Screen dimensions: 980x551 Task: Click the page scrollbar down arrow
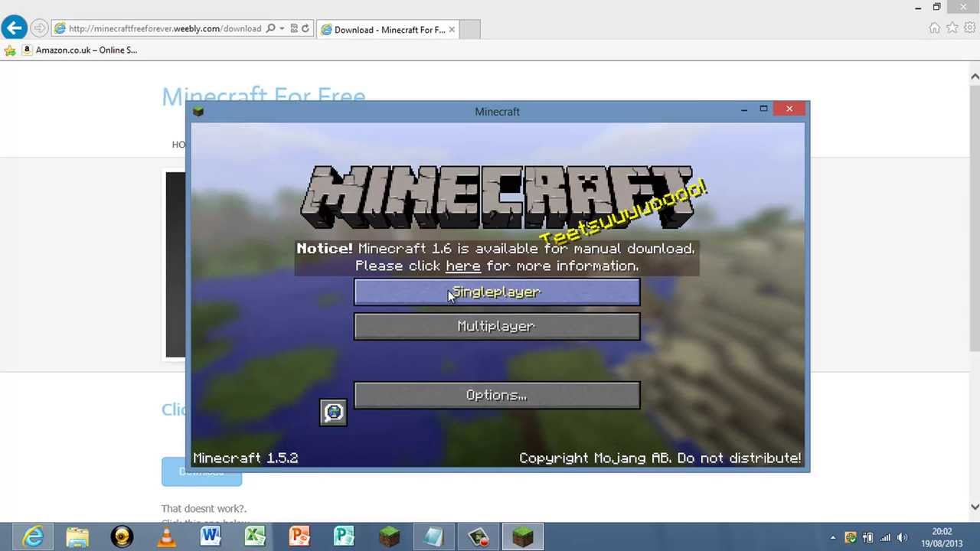point(975,507)
